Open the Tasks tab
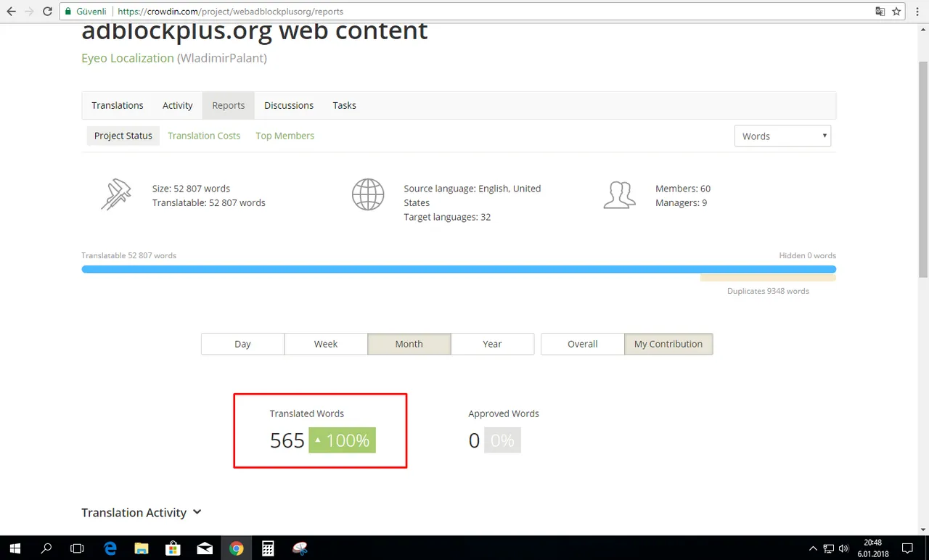 [x=344, y=105]
